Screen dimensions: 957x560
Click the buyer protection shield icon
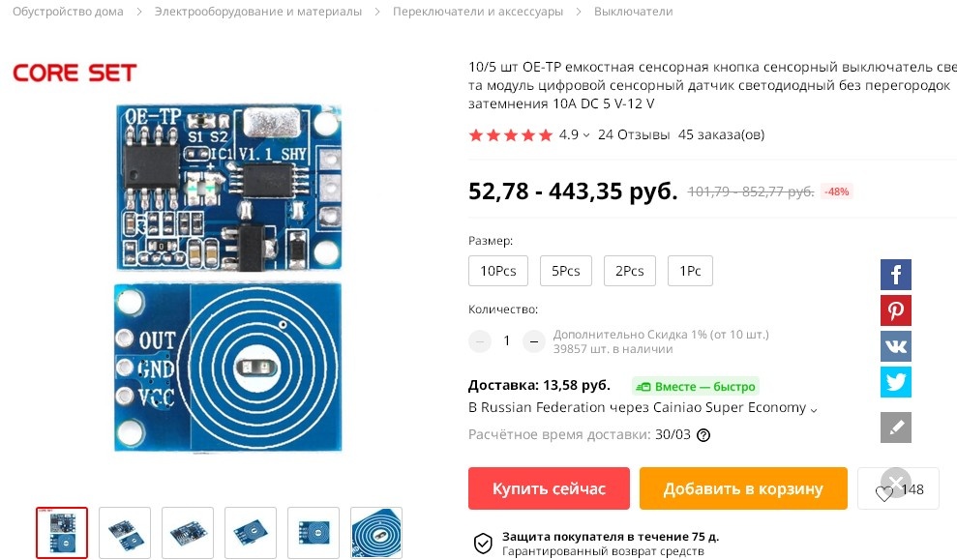coord(483,543)
